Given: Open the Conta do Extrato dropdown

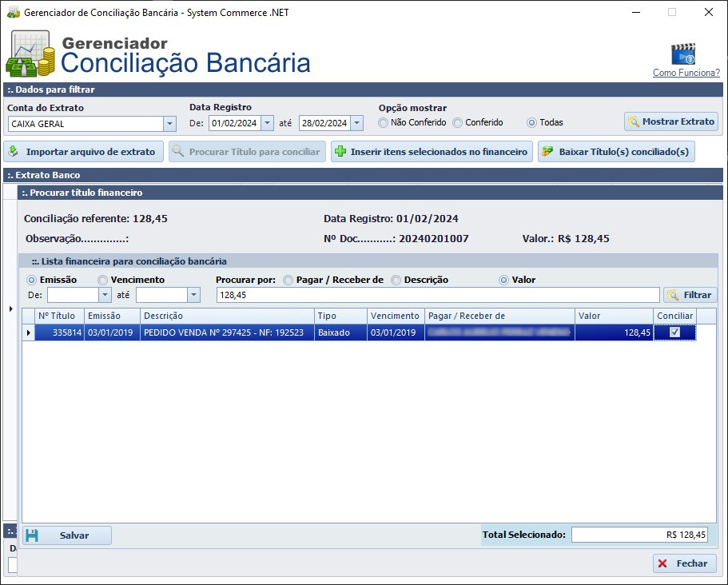Looking at the screenshot, I should pos(169,125).
